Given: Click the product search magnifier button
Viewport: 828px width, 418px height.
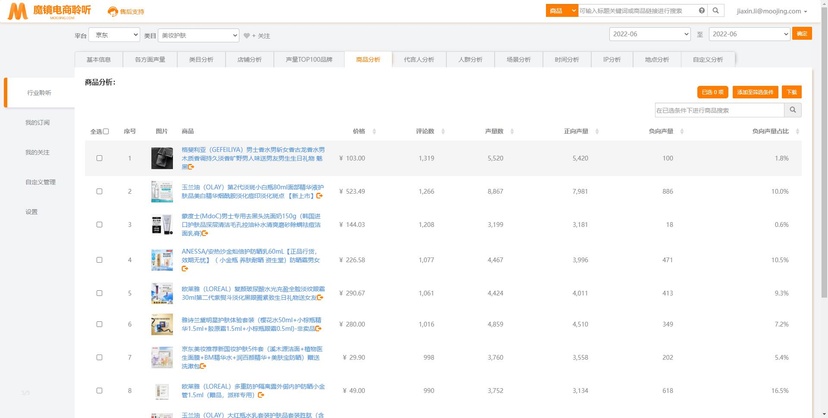Looking at the screenshot, I should 793,110.
